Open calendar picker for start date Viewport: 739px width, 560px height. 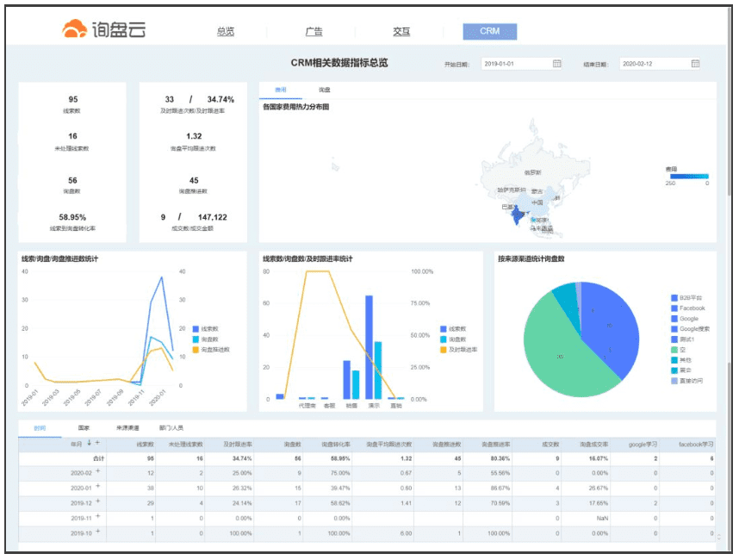[x=556, y=64]
